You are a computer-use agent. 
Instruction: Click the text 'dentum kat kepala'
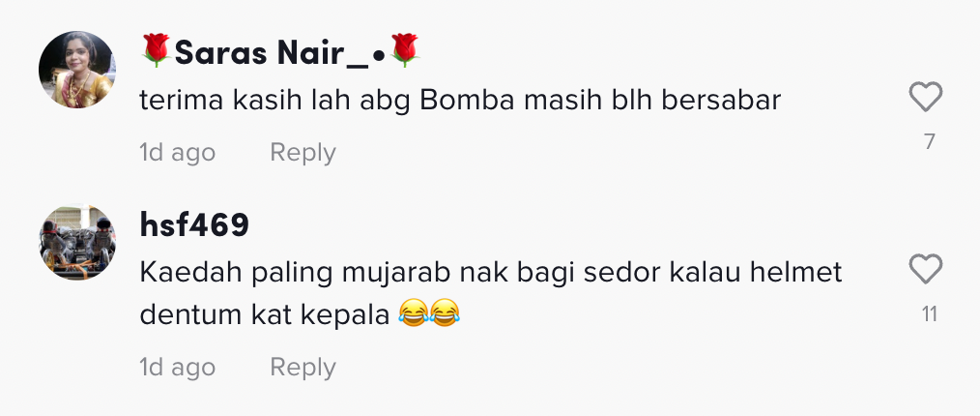(265, 315)
